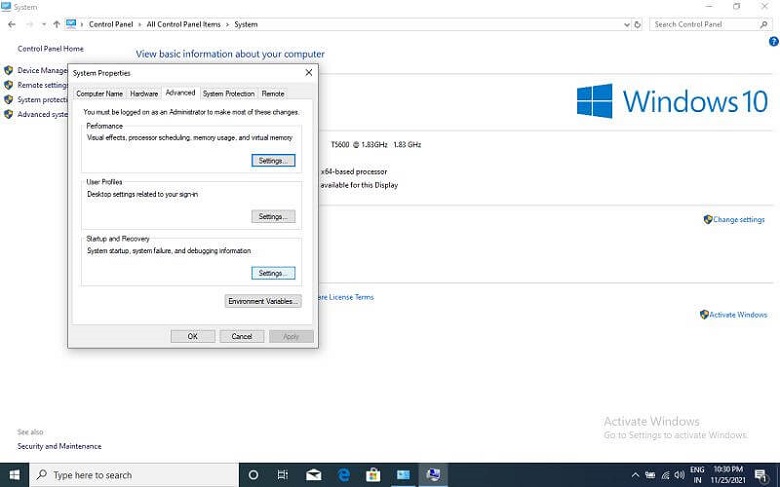The height and width of the screenshot is (487, 780).
Task: Click taskbar search box
Action: tap(134, 475)
